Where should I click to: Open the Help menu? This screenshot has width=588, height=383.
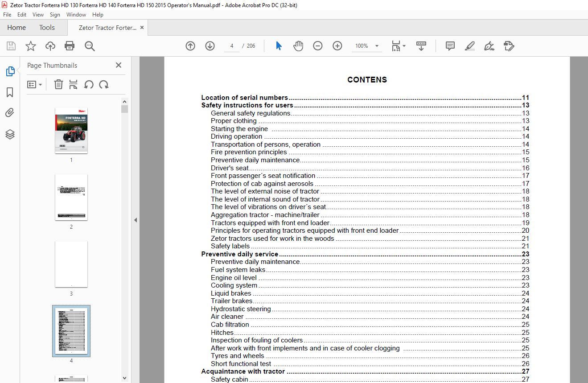(x=98, y=15)
